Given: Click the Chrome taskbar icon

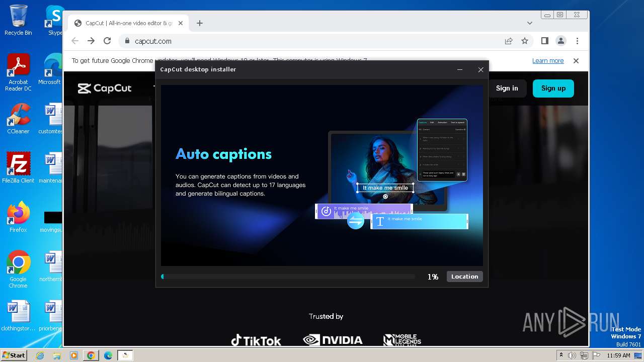Looking at the screenshot, I should tap(91, 355).
